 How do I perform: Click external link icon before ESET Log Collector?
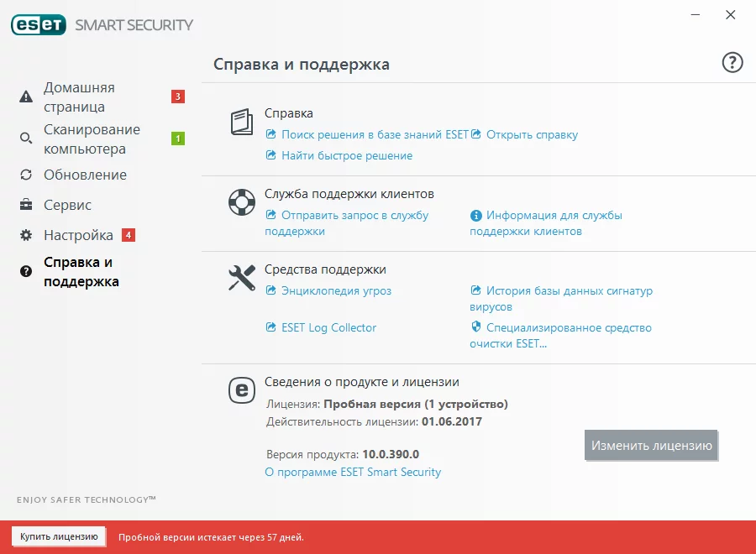click(271, 327)
